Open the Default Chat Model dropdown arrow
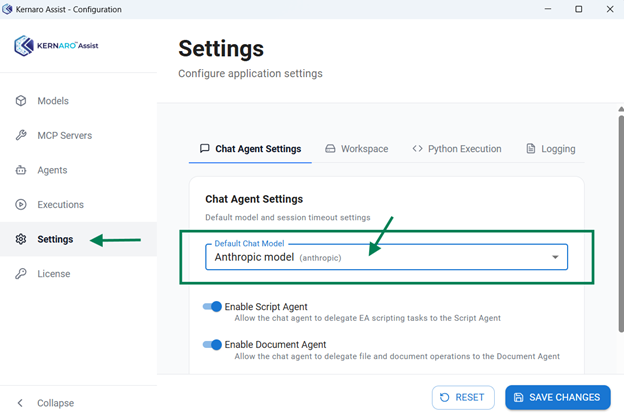 555,257
